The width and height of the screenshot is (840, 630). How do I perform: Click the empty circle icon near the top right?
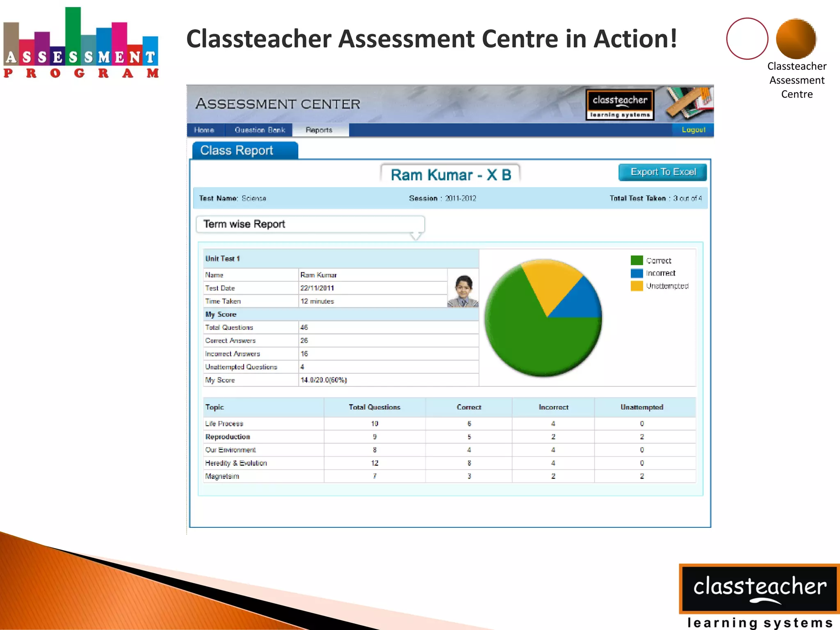coord(747,39)
